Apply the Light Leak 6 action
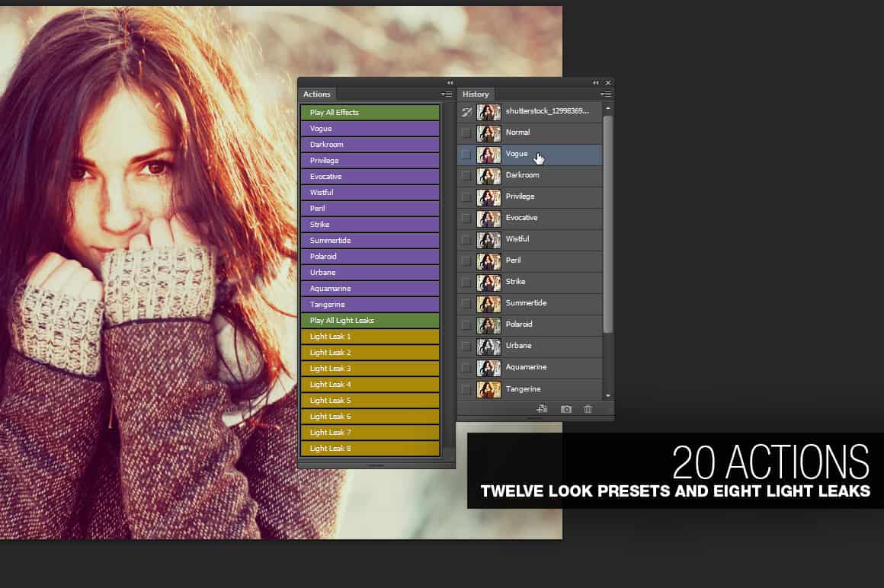The width and height of the screenshot is (884, 588). [370, 416]
